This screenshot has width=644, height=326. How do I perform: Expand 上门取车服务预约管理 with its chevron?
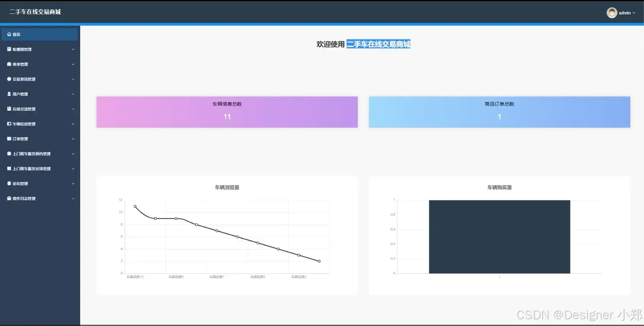(x=73, y=154)
